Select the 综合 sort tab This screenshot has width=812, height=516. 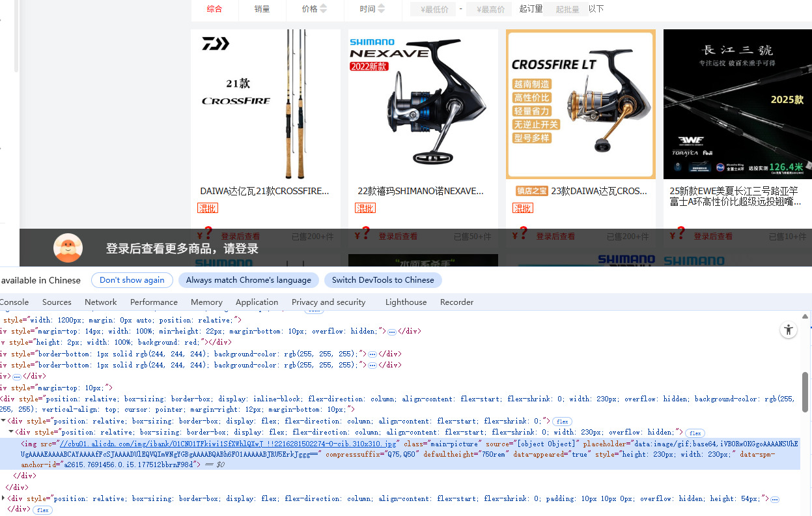click(214, 9)
